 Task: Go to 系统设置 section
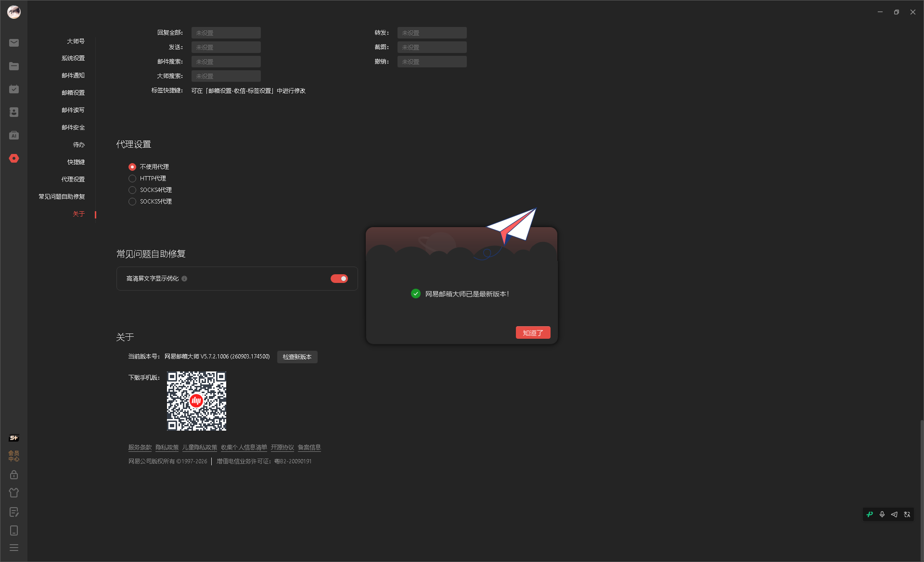point(73,58)
